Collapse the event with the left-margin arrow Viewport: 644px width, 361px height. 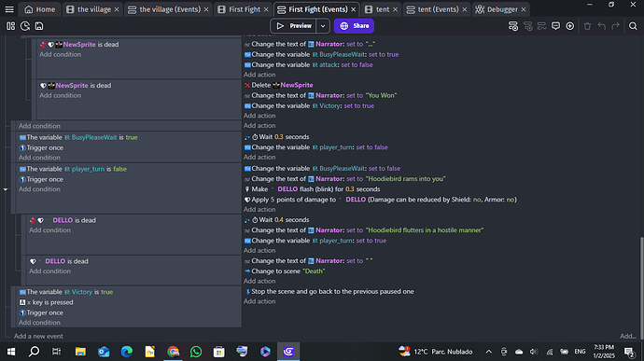click(6, 189)
